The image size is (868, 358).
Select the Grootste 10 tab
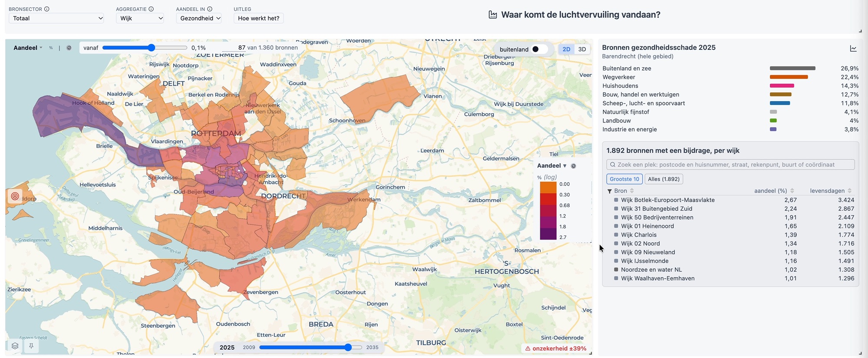tap(624, 179)
